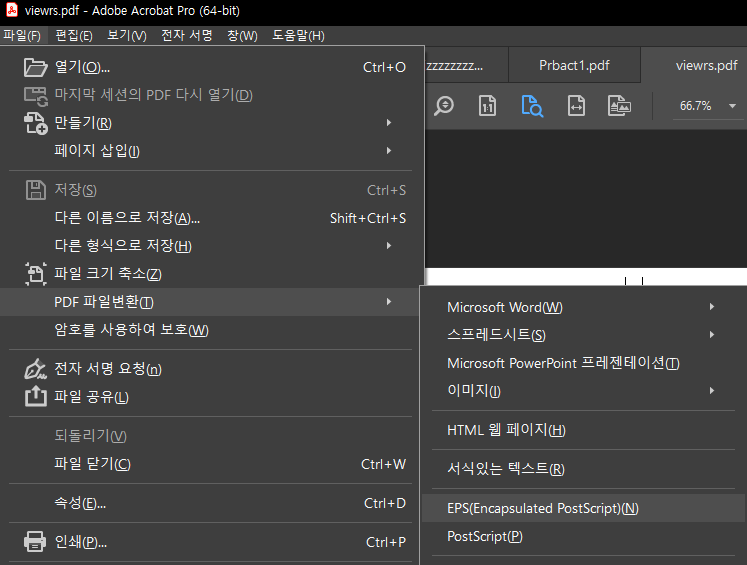The height and width of the screenshot is (565, 747).
Task: Click the 저장(S) menu entry
Action: click(x=212, y=190)
